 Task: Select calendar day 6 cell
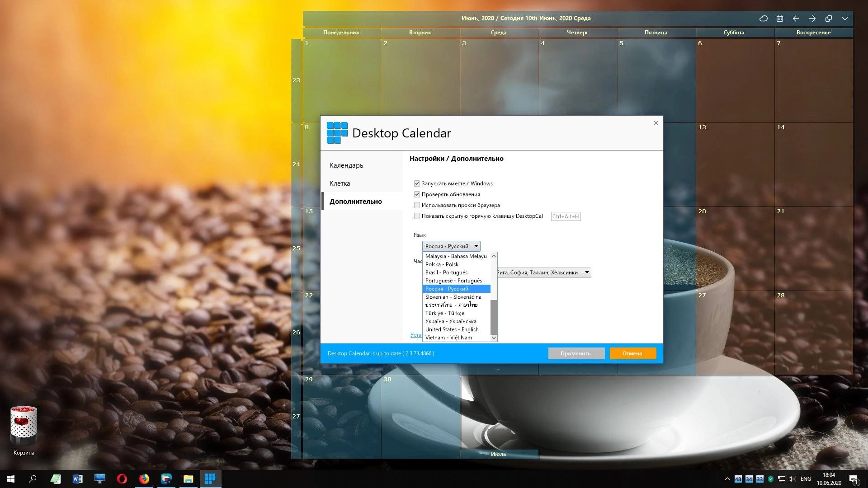click(x=735, y=80)
